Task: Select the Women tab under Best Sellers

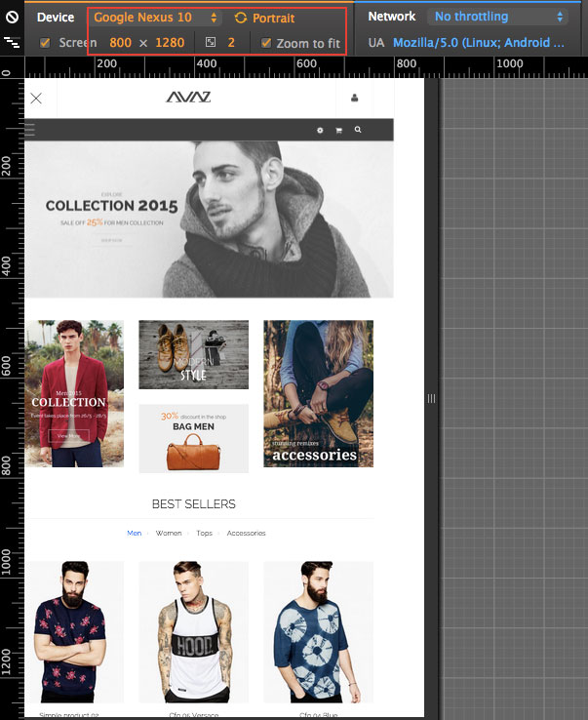Action: [x=169, y=534]
